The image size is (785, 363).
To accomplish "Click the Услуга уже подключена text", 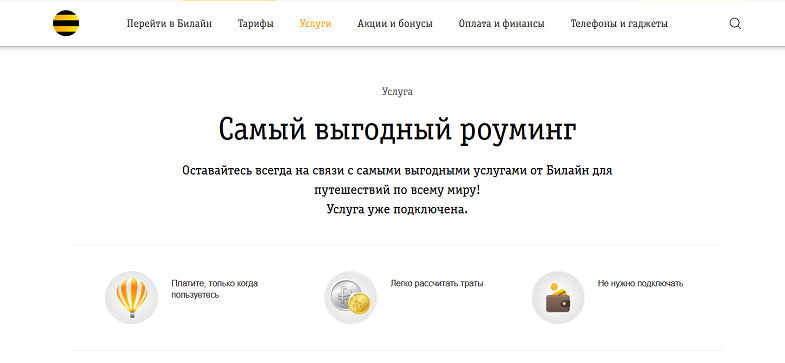I will [x=397, y=209].
